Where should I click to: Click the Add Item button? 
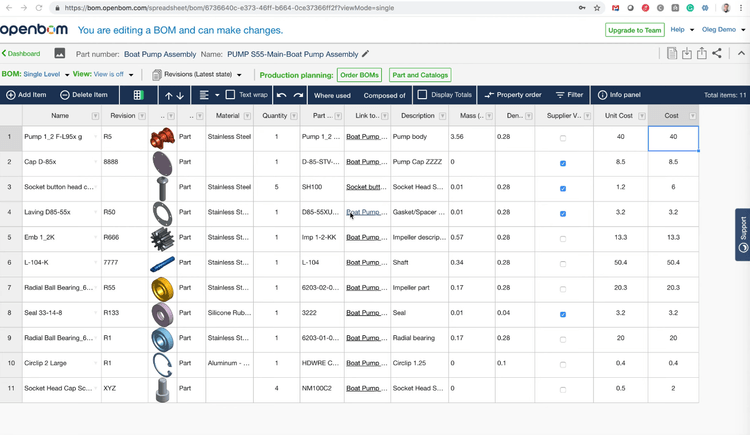[26, 95]
